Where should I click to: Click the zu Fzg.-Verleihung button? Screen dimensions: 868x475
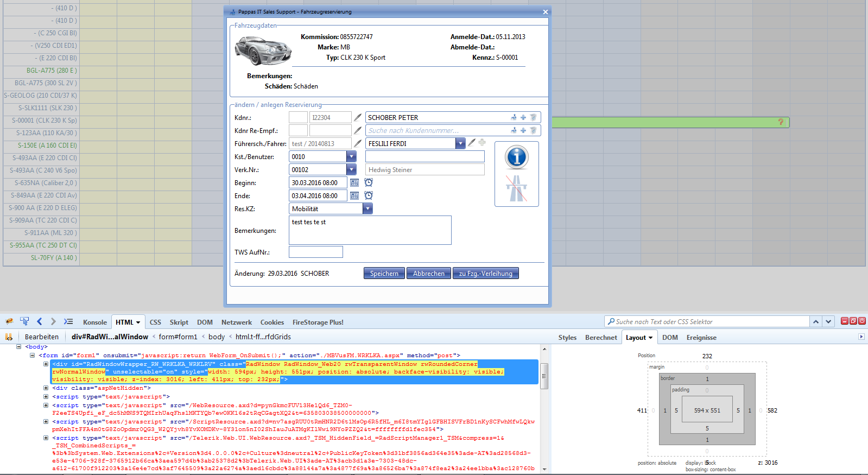coord(486,273)
